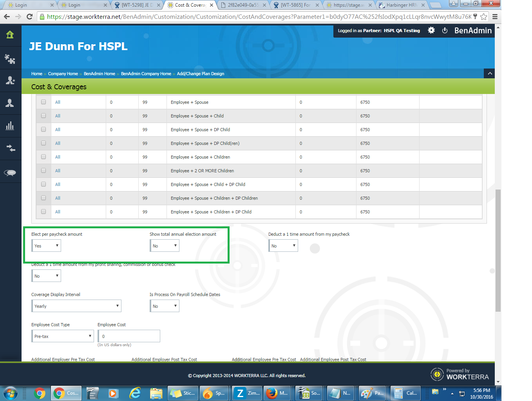Screen dimensions: 532x401
Task: Click the home icon in left sidebar
Action: [10, 35]
